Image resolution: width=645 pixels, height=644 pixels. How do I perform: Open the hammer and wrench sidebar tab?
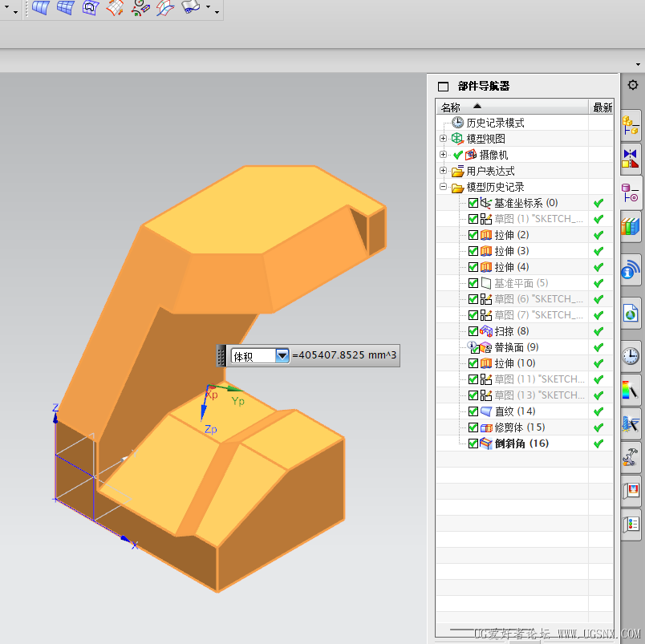(x=631, y=457)
